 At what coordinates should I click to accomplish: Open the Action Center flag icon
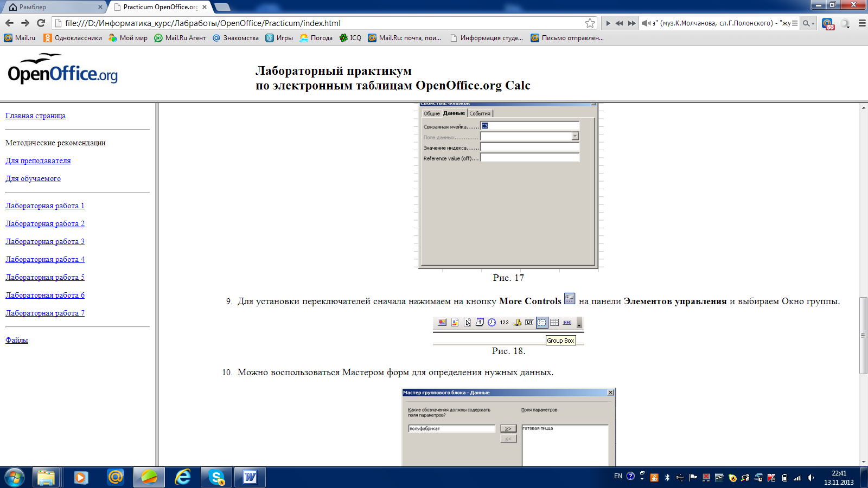coord(693,478)
